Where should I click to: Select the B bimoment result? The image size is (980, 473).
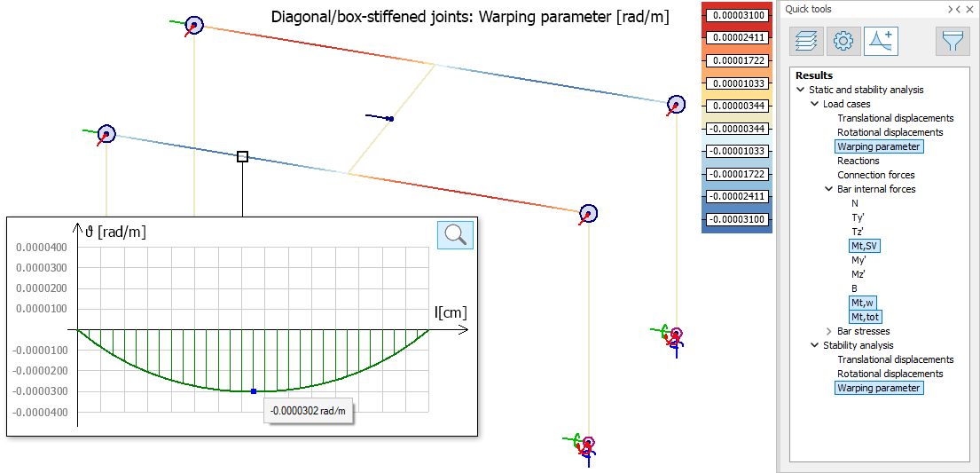854,288
